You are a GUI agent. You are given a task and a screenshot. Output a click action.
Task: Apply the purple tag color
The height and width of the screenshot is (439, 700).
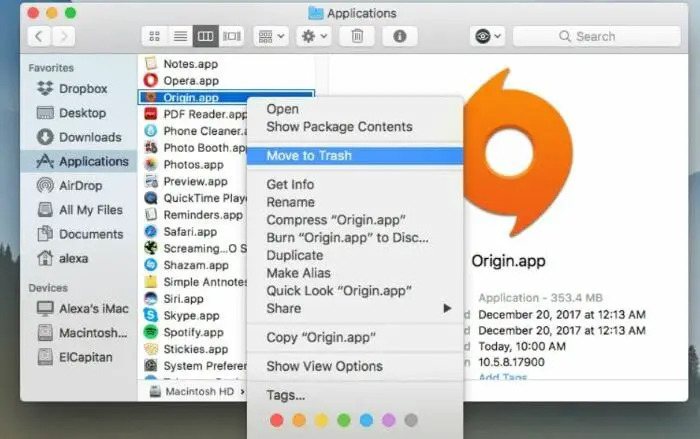(x=388, y=420)
